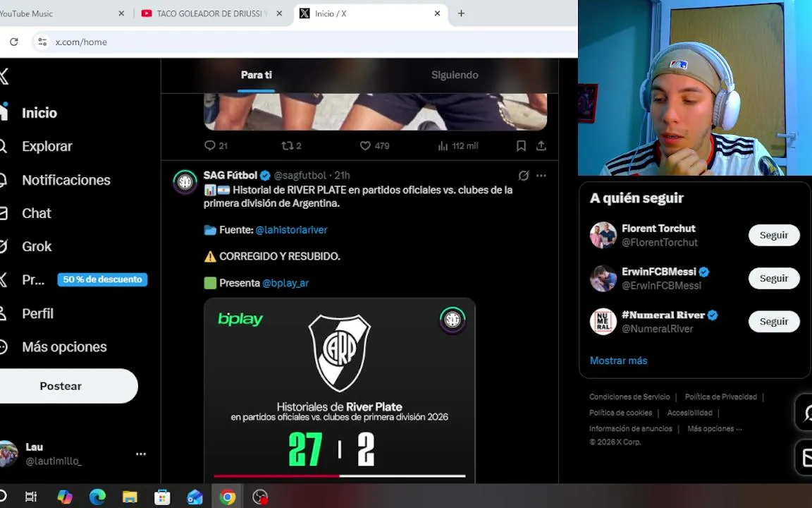
Task: Open the @bplay_ar mention link
Action: click(x=285, y=283)
